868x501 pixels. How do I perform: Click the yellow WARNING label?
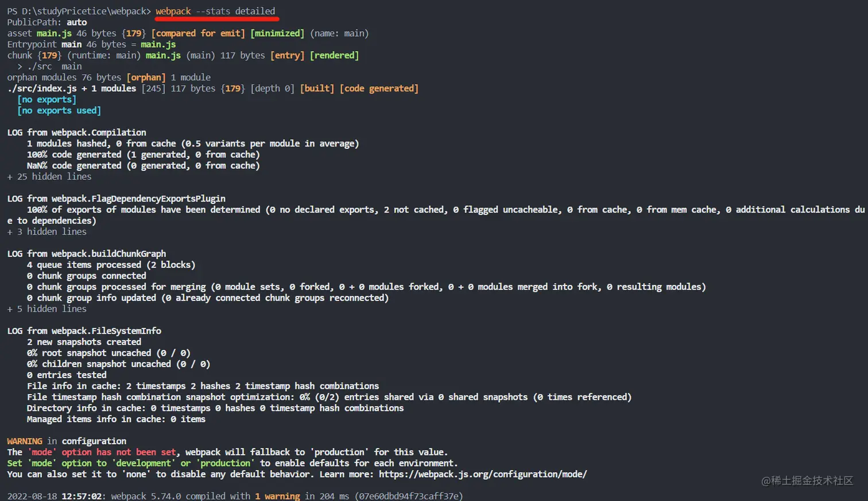tap(24, 441)
